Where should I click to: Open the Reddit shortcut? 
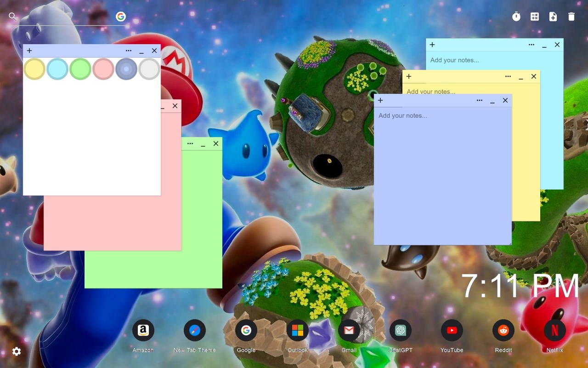tap(503, 330)
